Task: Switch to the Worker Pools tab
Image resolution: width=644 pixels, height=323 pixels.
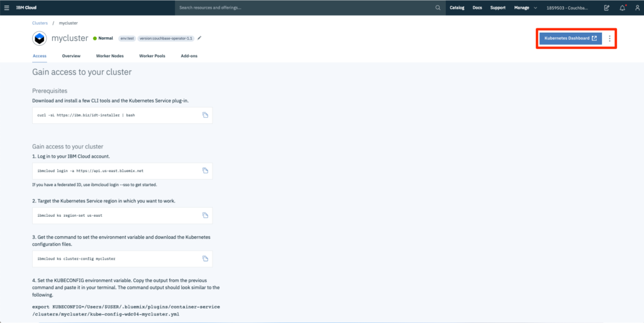Action: coord(152,56)
